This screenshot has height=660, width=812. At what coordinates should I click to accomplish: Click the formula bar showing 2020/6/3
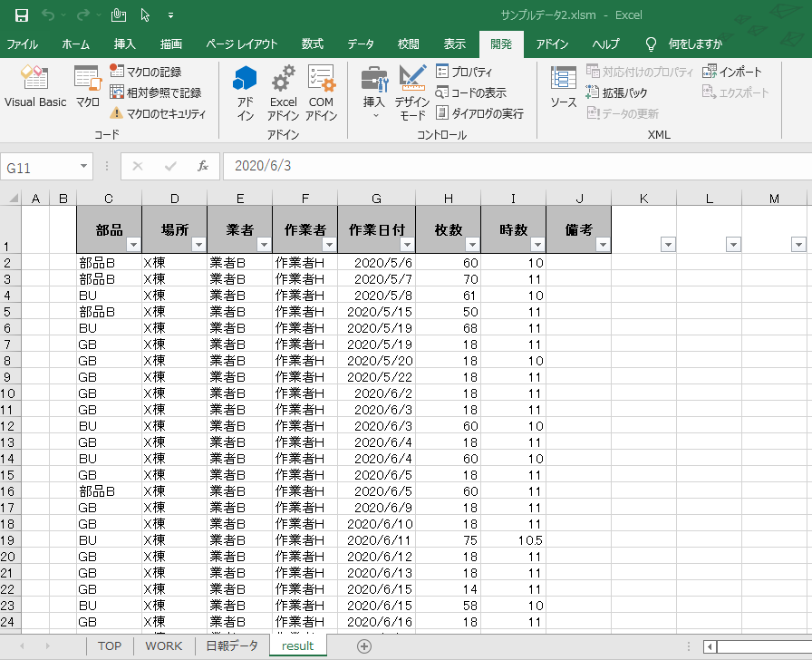coord(517,166)
